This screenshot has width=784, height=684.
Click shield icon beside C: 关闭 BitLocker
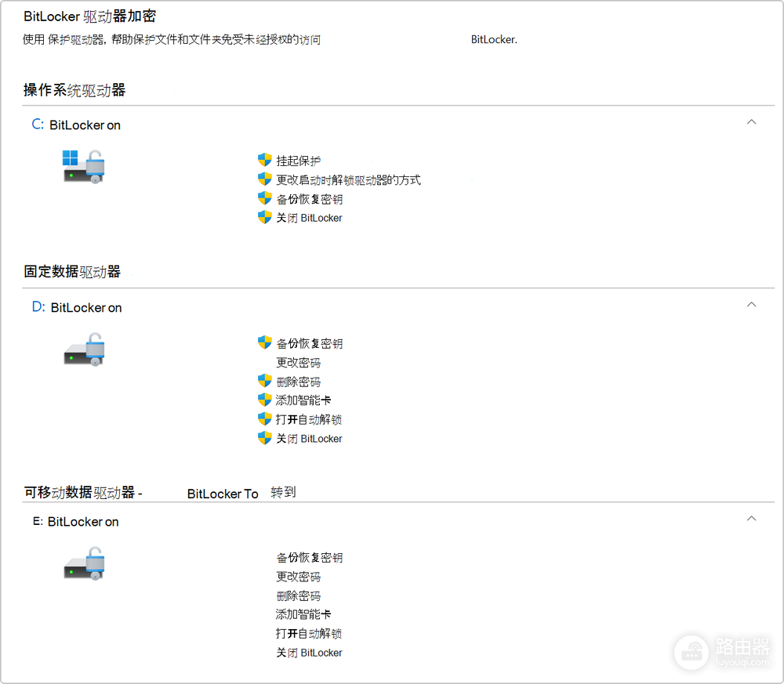(x=264, y=217)
